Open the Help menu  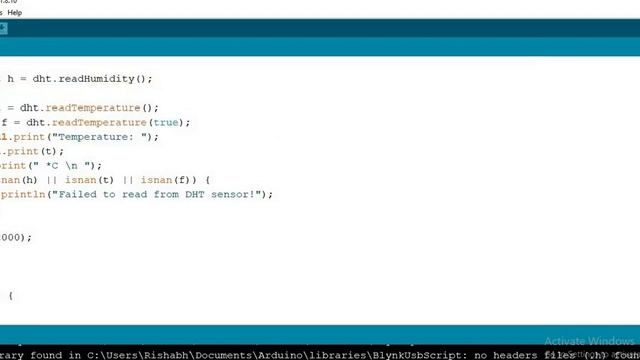coord(15,13)
